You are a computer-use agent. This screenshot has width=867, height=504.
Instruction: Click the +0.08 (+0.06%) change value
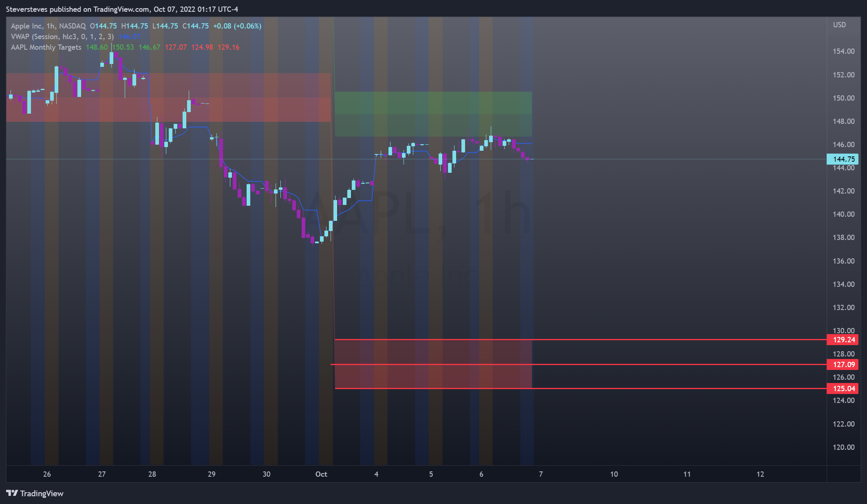[237, 26]
